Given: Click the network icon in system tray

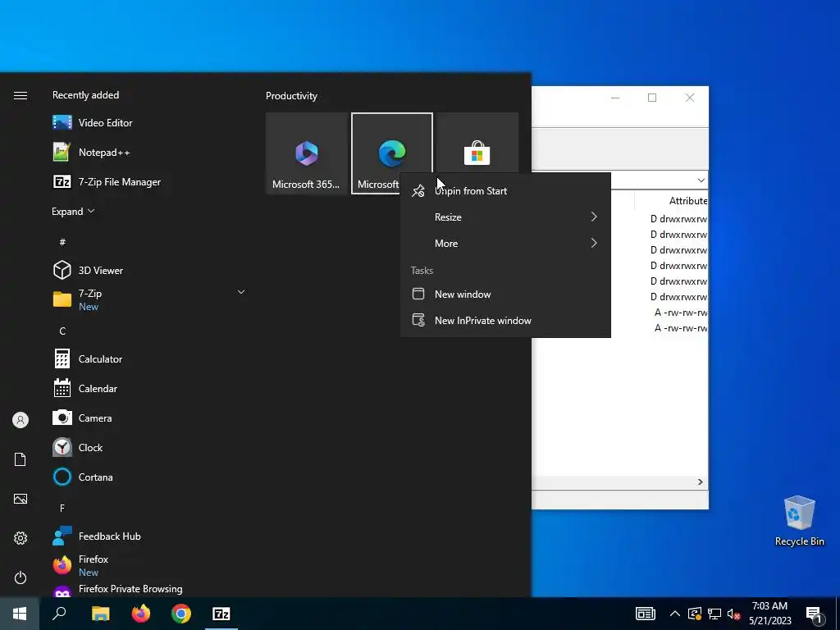Looking at the screenshot, I should (714, 614).
